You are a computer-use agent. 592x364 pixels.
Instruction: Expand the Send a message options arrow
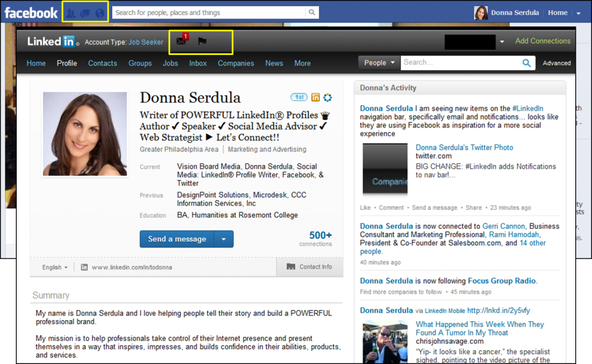click(224, 239)
